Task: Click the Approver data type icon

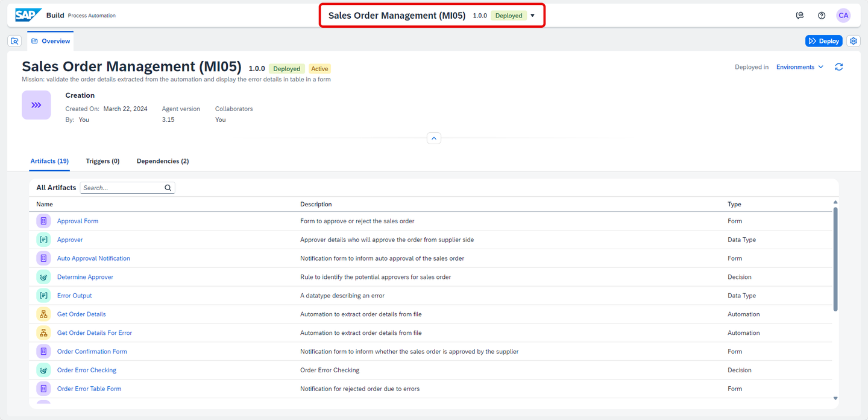Action: click(x=43, y=240)
